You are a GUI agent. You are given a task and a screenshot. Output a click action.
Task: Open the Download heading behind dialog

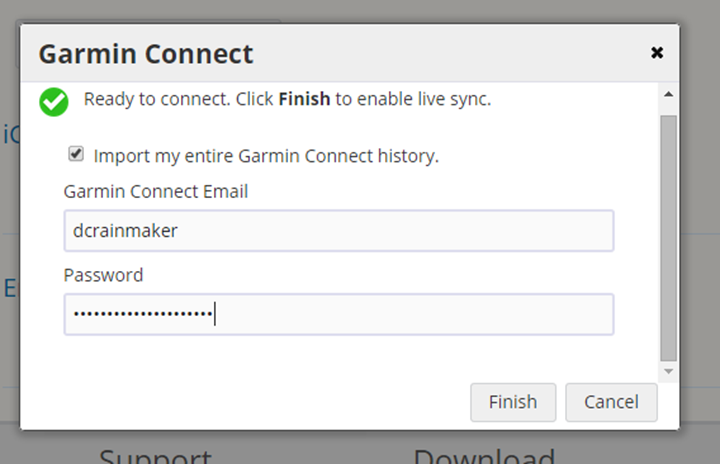484,456
